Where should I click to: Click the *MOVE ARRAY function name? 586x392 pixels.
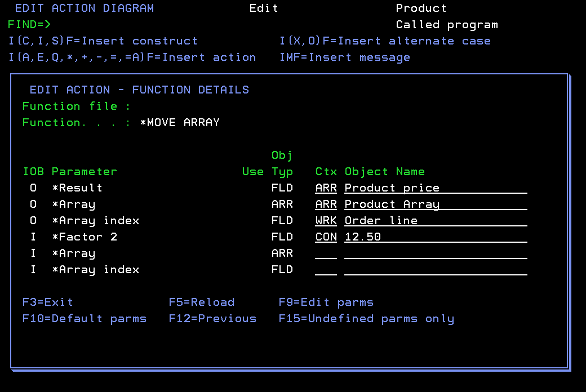tap(180, 122)
